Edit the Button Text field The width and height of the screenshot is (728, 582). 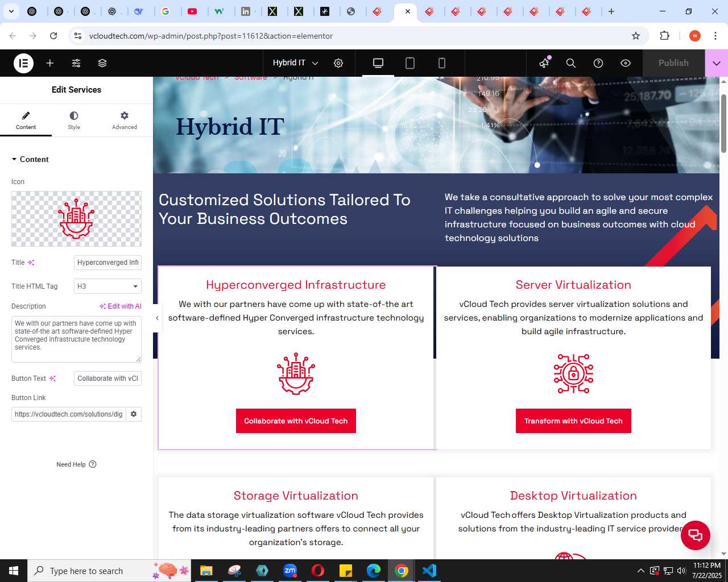[107, 379]
